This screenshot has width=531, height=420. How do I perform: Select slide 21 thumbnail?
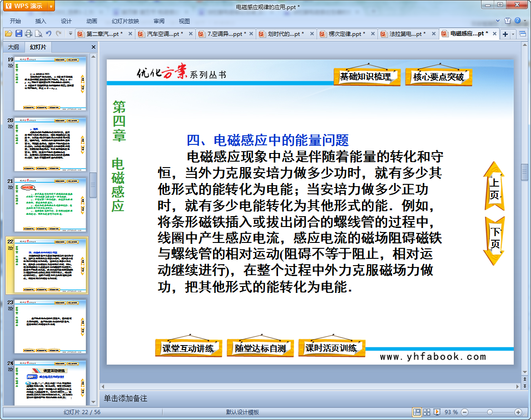tap(50, 205)
